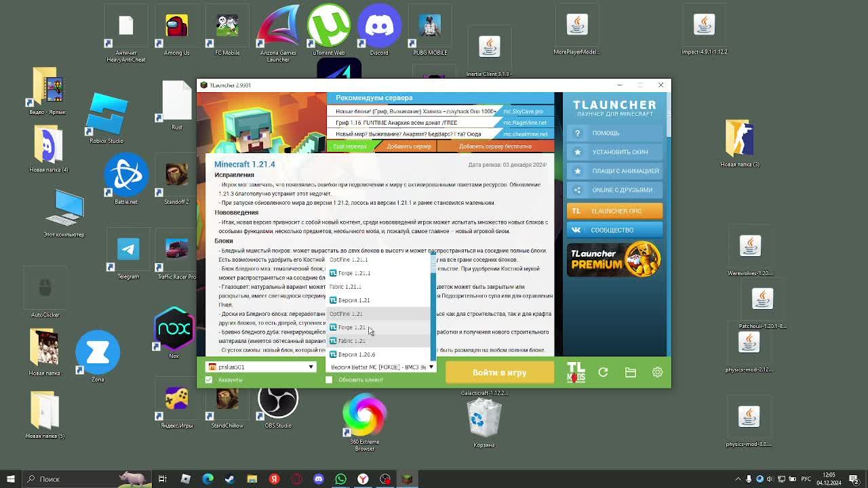The image size is (868, 488).
Task: Click Добавить сервер button
Action: (409, 146)
